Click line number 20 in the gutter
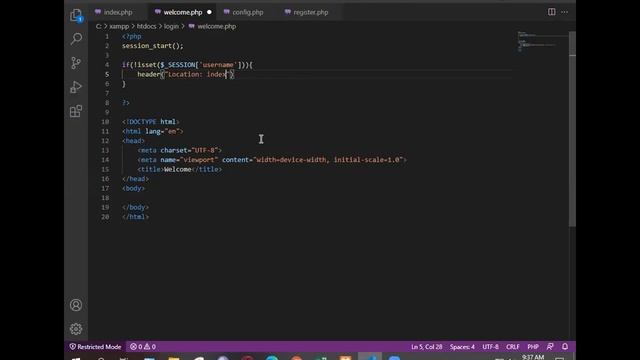 point(105,217)
